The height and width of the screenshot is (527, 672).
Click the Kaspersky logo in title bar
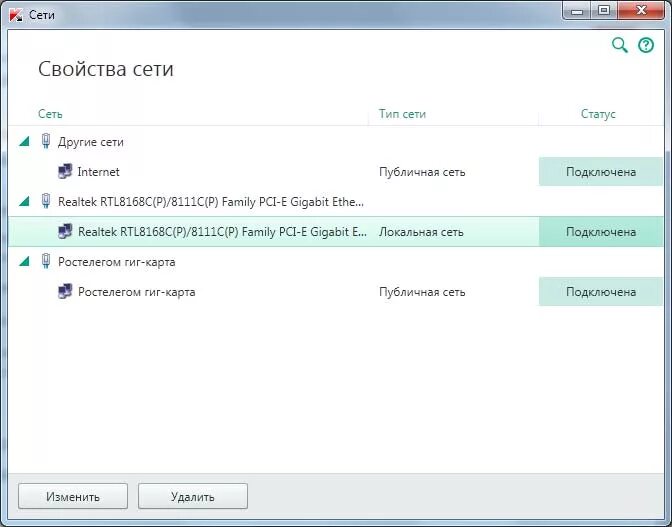coord(16,15)
